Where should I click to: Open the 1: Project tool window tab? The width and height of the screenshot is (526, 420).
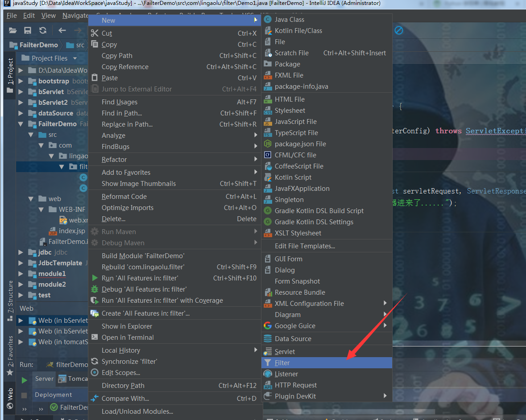pyautogui.click(x=10, y=75)
